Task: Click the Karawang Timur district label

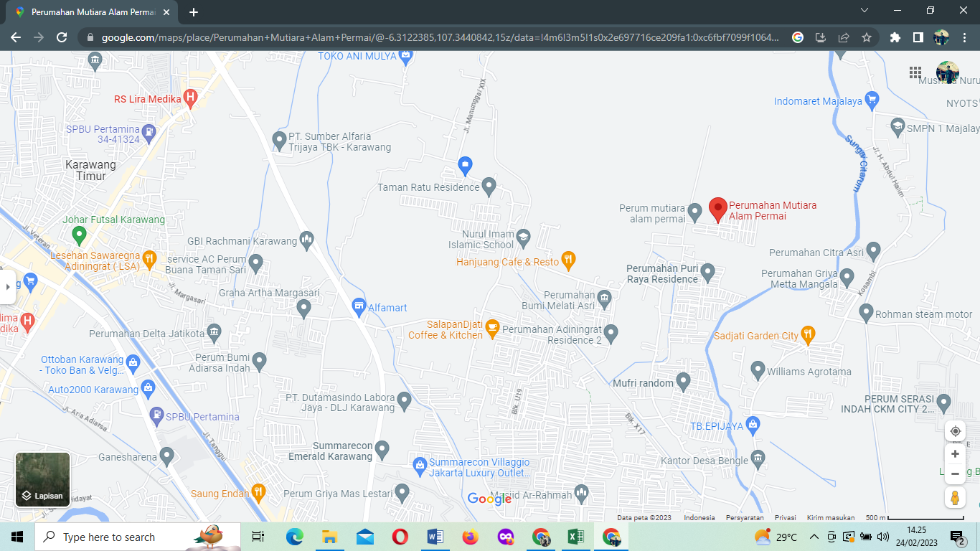Action: (x=90, y=170)
